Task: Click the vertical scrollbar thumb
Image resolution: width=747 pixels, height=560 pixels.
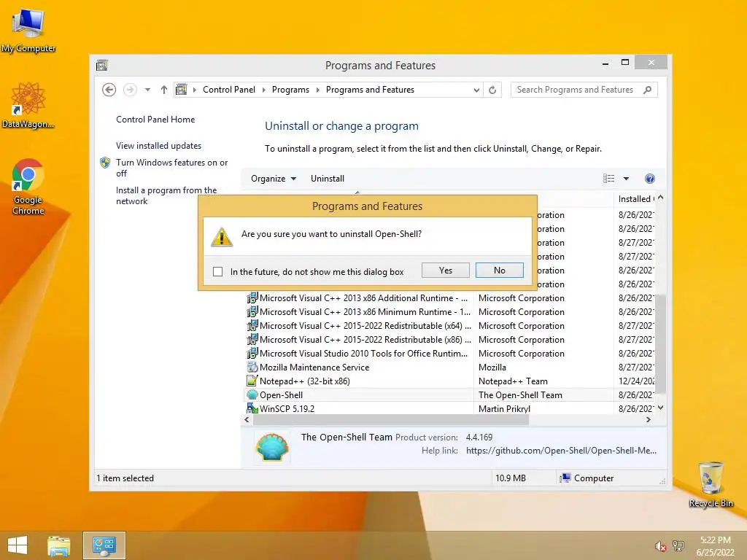Action: coord(660,343)
